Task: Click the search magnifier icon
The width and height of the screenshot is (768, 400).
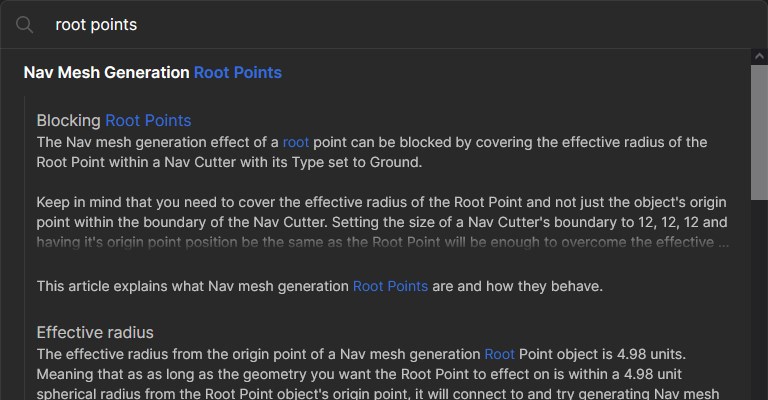Action: click(x=24, y=24)
